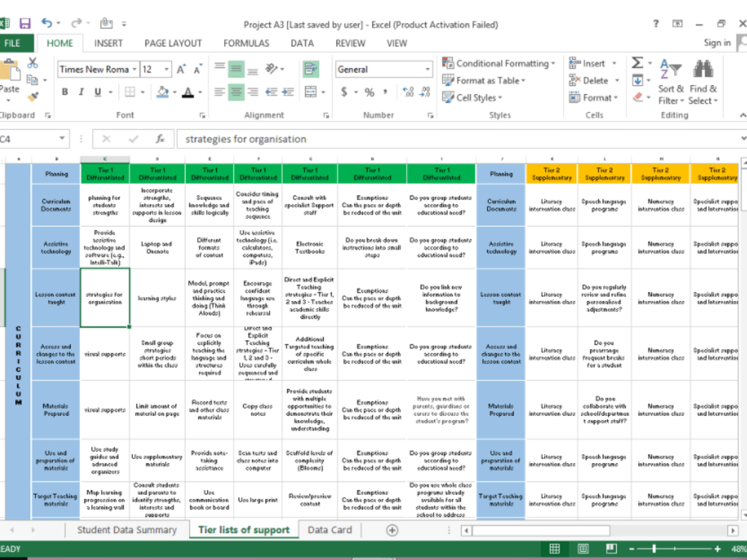Open the Student Data Summary sheet
Viewport: 747px width, 560px height.
pyautogui.click(x=127, y=529)
